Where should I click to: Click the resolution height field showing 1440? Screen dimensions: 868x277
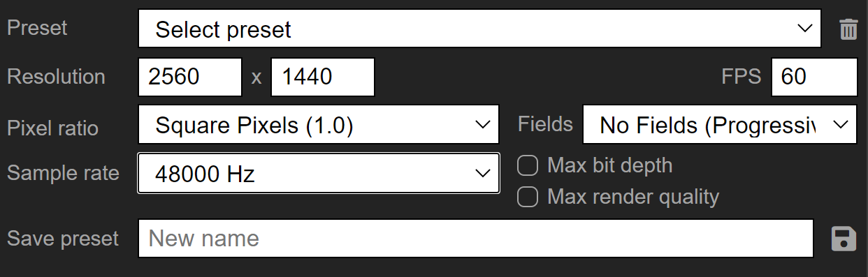coord(323,77)
